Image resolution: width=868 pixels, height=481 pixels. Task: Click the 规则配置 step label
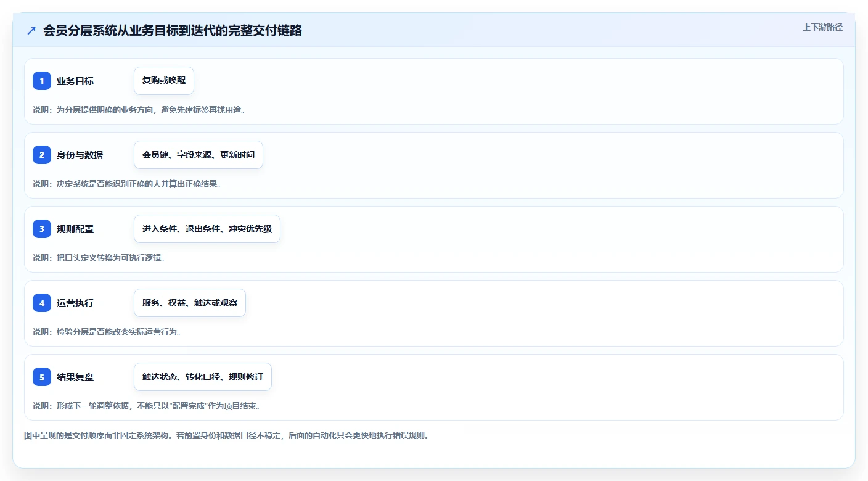click(x=75, y=229)
